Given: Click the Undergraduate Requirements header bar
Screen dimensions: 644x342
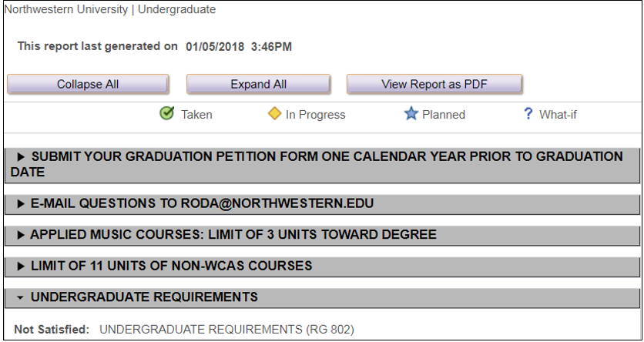Looking at the screenshot, I should 322,297.
